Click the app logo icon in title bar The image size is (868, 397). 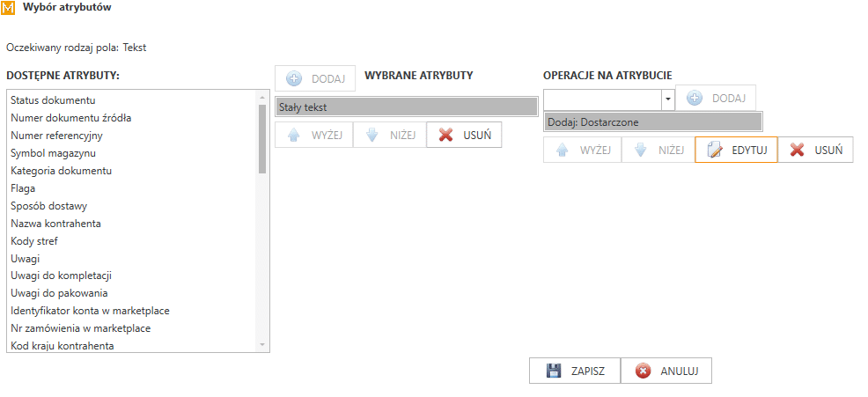click(x=9, y=9)
